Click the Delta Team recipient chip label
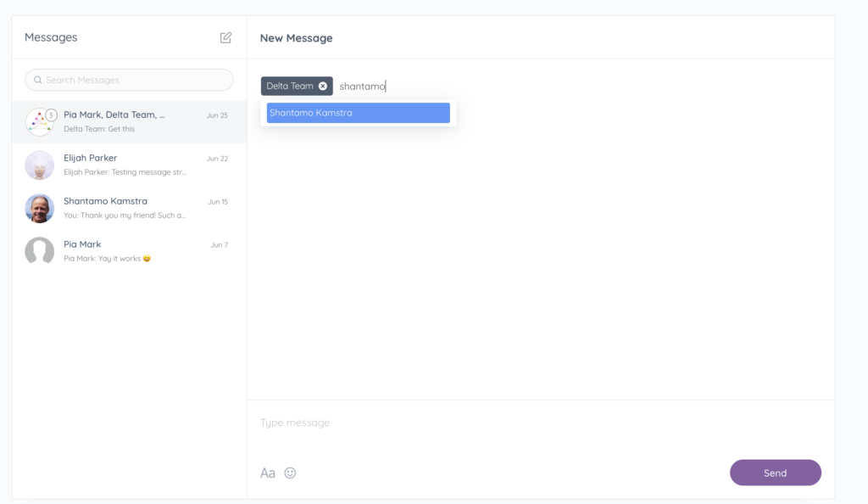 tap(290, 86)
